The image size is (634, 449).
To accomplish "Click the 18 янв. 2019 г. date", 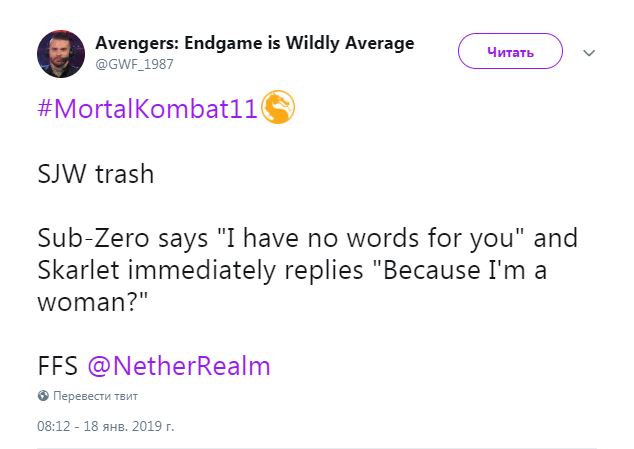I will [129, 426].
